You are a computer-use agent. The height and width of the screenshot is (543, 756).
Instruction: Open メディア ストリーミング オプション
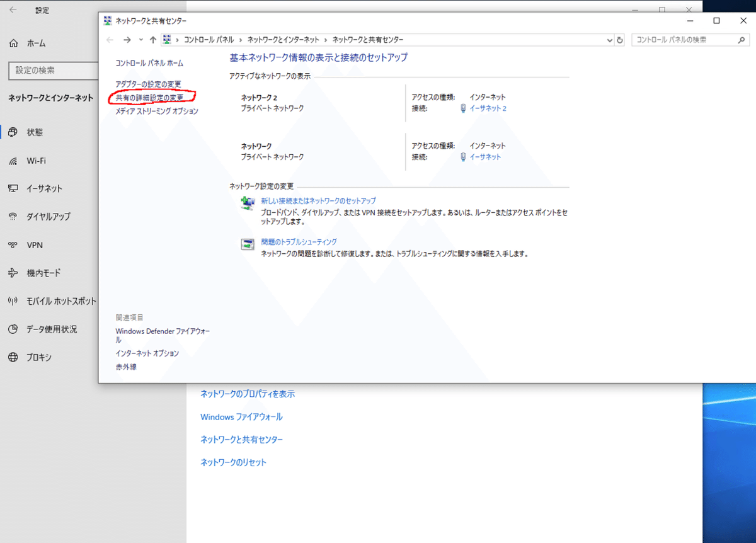(157, 111)
